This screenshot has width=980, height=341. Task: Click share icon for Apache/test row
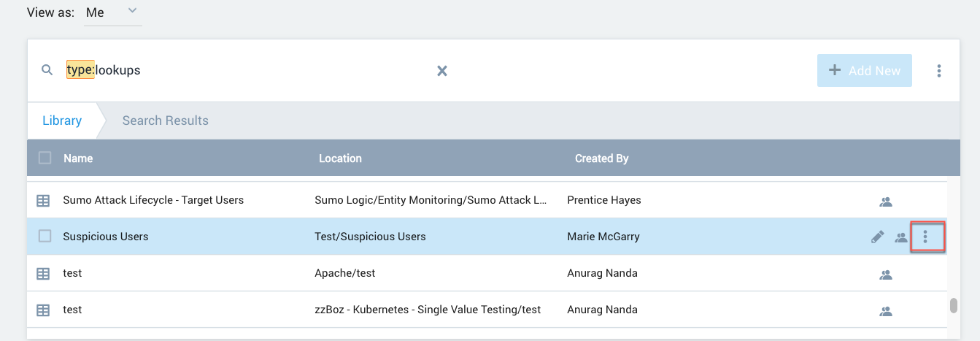(886, 275)
